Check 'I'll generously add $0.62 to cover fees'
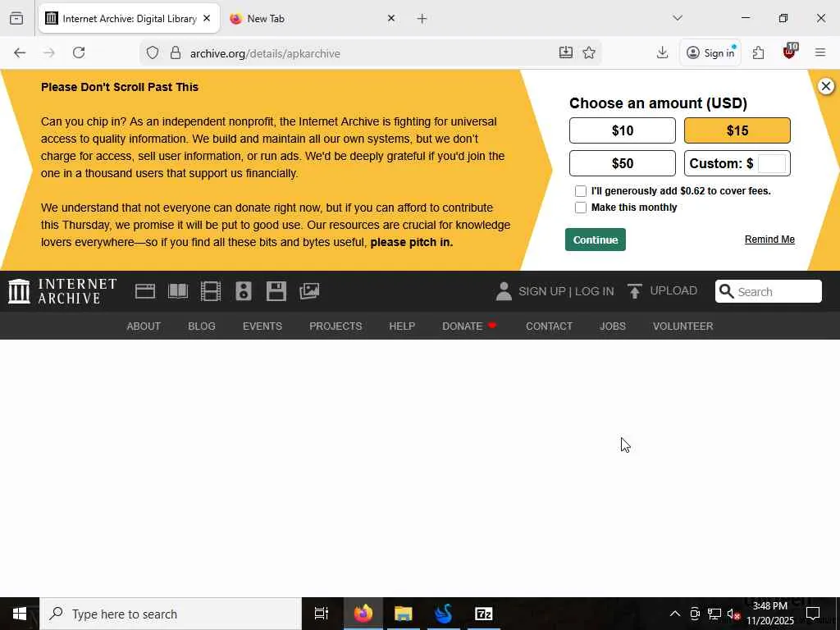 (x=581, y=191)
